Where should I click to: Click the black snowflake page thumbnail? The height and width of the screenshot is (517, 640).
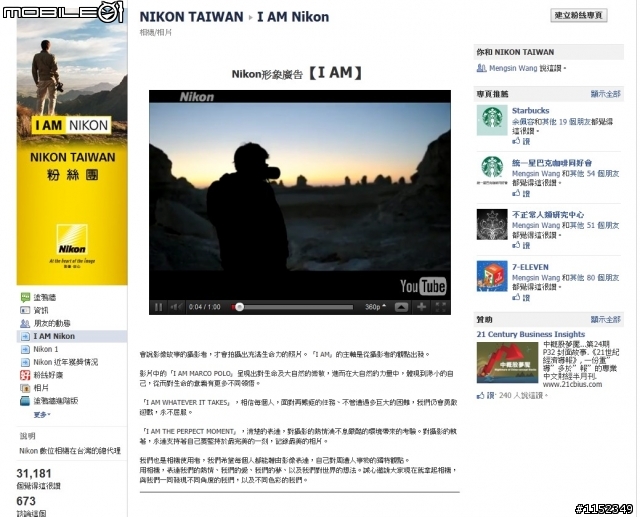click(x=492, y=224)
